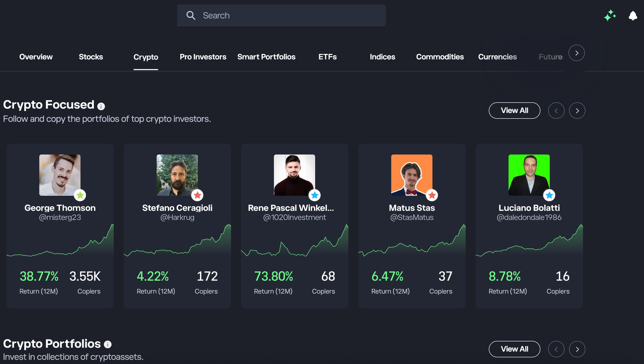Click the @daledondale1986 username

[x=529, y=217]
